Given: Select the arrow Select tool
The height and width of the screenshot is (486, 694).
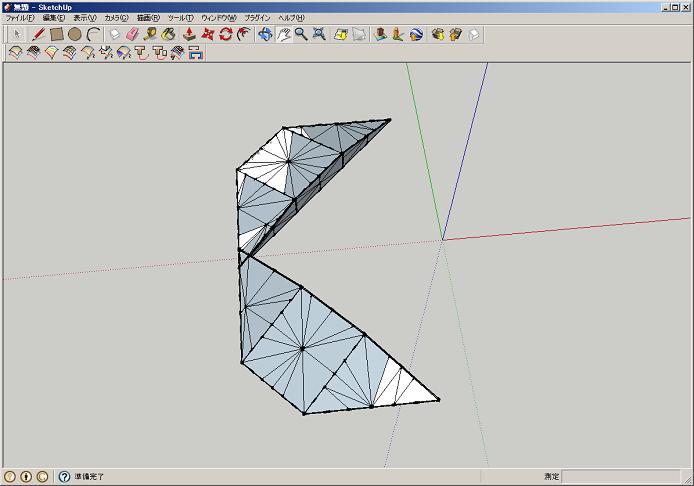Looking at the screenshot, I should click(x=16, y=34).
